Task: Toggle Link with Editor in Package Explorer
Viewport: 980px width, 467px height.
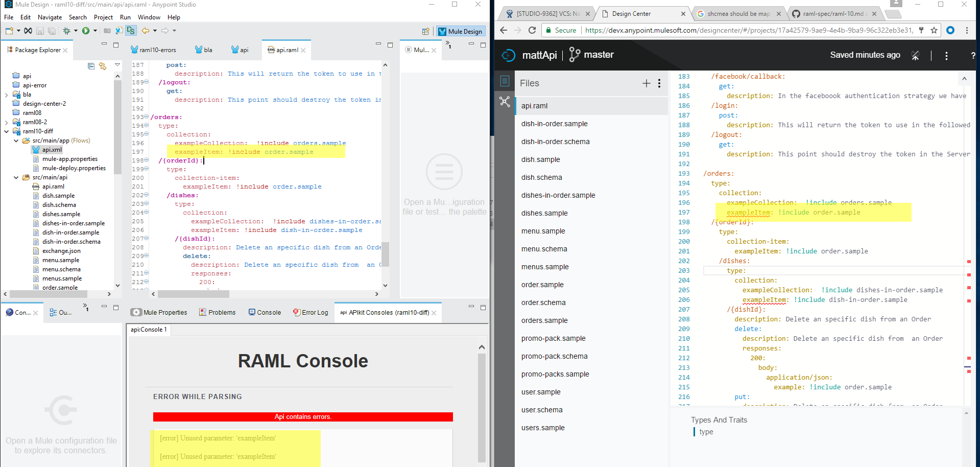Action: tap(103, 66)
